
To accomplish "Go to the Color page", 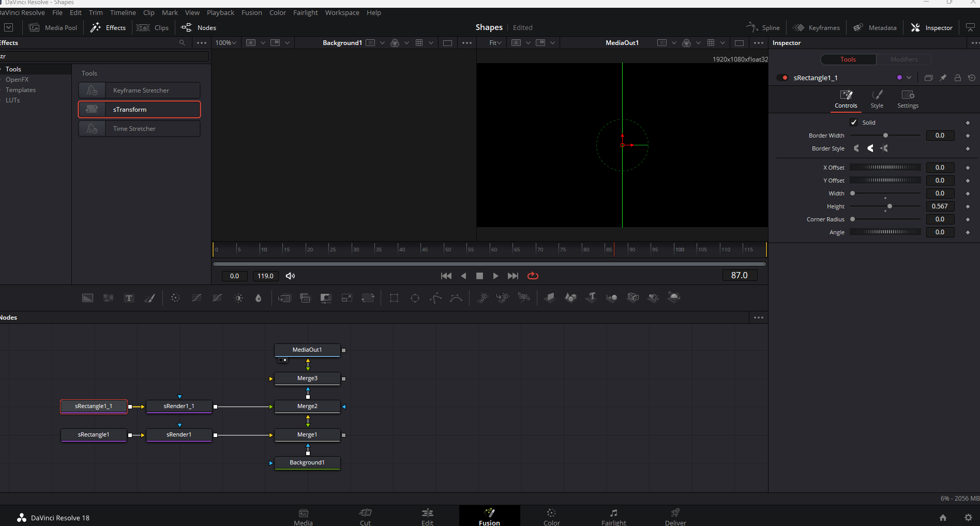I will [551, 516].
